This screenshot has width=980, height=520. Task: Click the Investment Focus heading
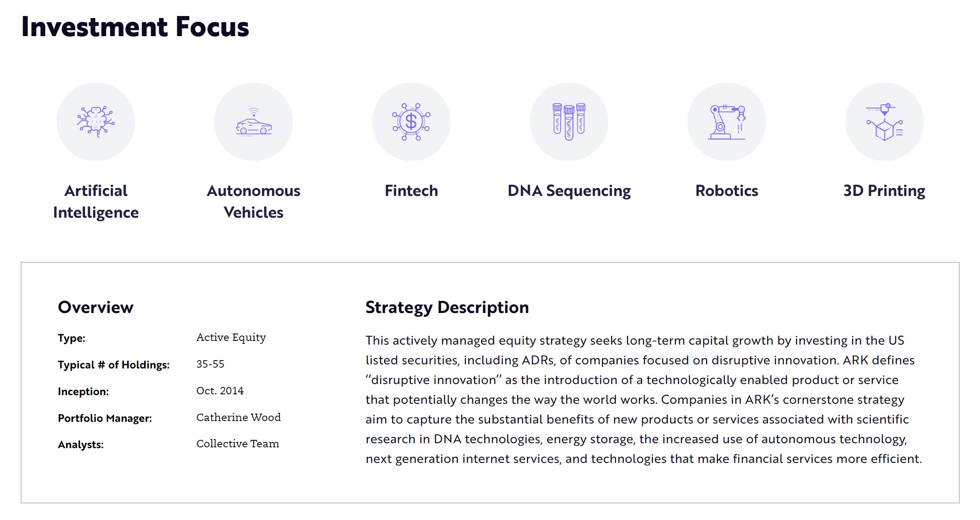click(135, 27)
